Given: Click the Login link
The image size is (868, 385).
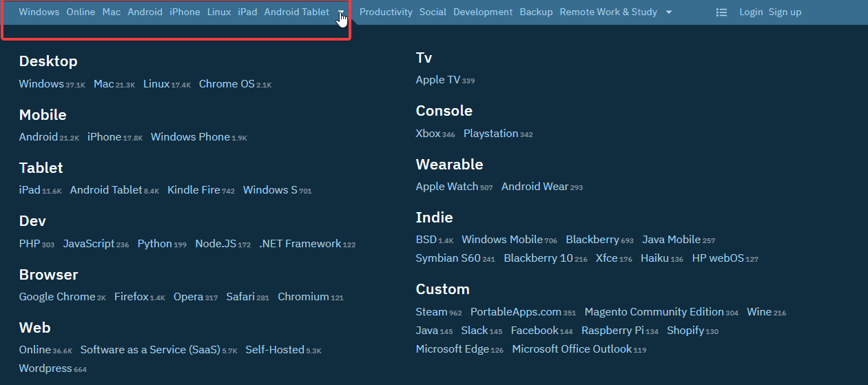Looking at the screenshot, I should click(751, 12).
